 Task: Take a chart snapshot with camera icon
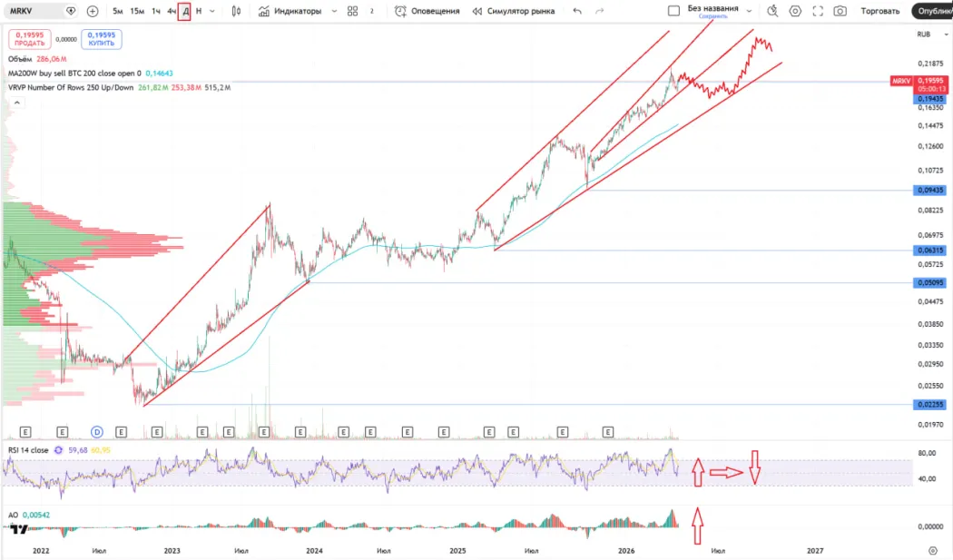(x=840, y=11)
